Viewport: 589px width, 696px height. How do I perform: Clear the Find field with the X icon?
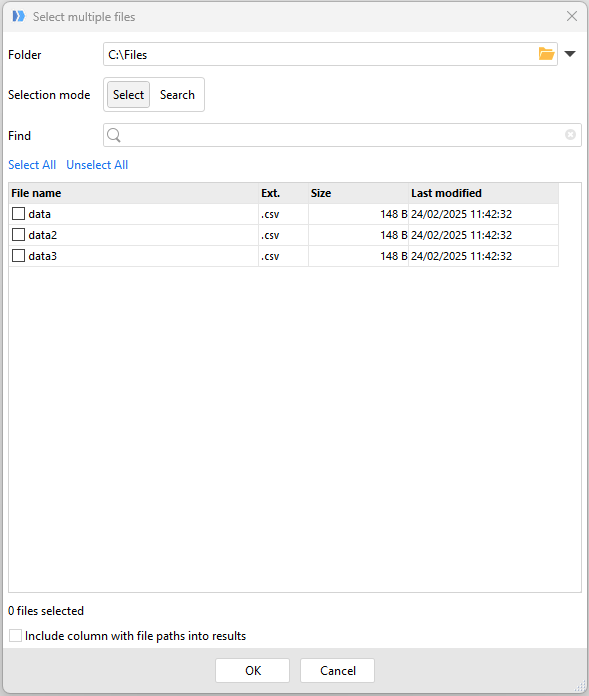(x=570, y=134)
